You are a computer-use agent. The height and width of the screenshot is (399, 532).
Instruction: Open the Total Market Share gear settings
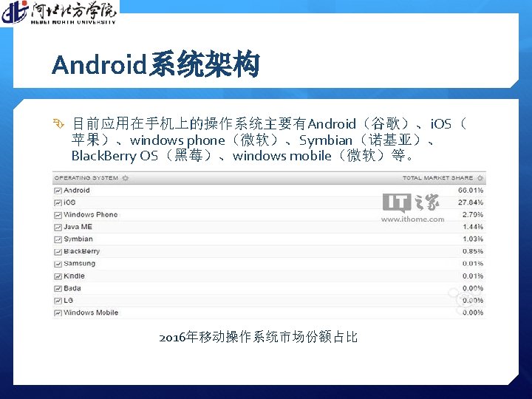pyautogui.click(x=480, y=178)
